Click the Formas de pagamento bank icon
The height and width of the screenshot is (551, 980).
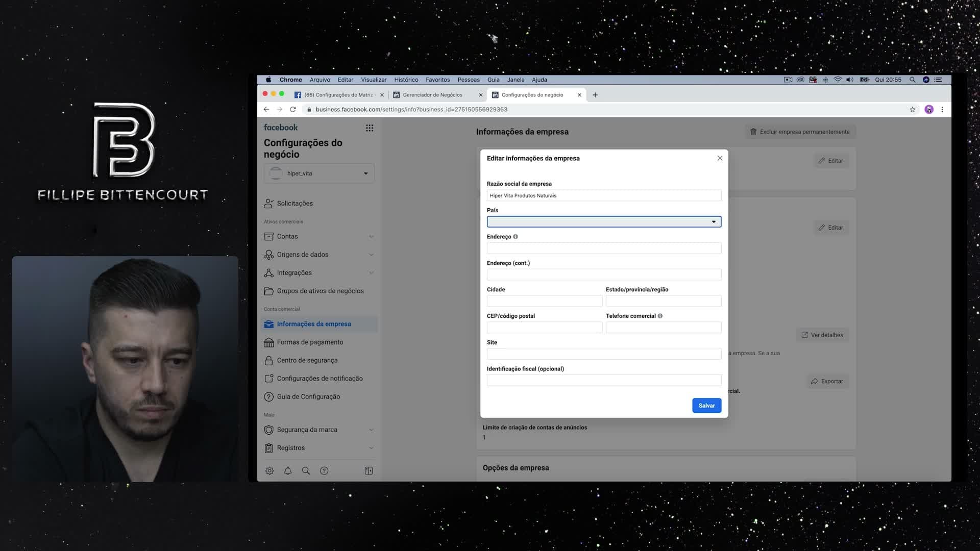(268, 342)
